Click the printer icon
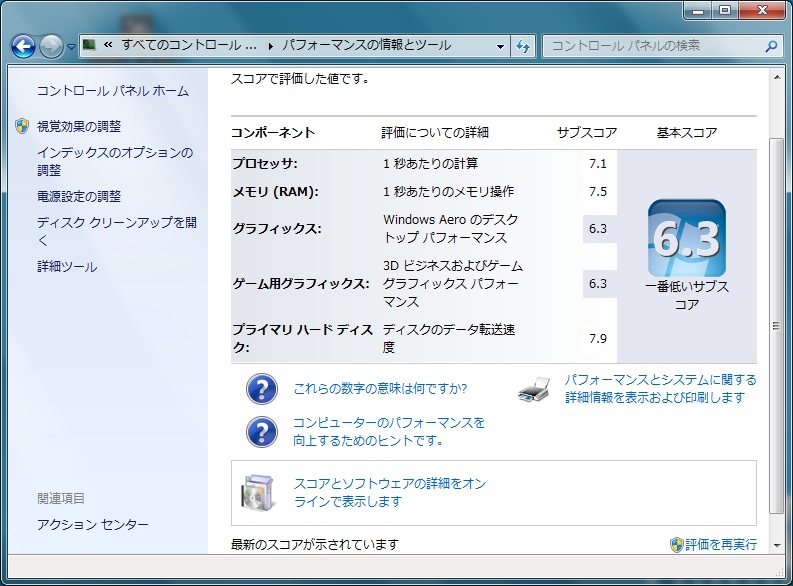The image size is (793, 586). [x=534, y=389]
